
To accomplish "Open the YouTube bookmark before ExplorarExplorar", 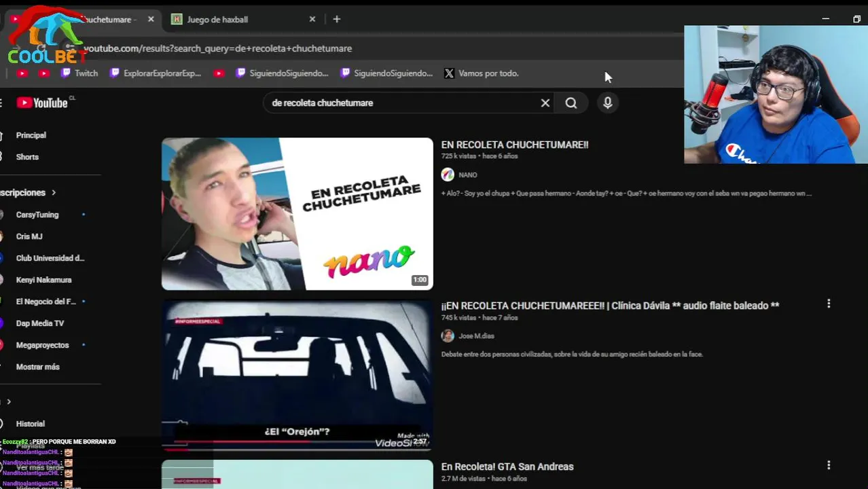I will [44, 73].
